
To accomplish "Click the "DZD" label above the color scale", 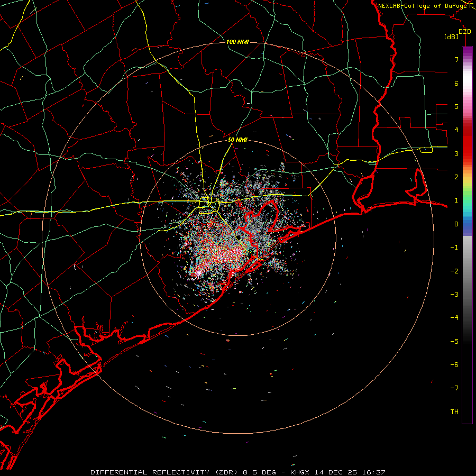I will click(465, 32).
